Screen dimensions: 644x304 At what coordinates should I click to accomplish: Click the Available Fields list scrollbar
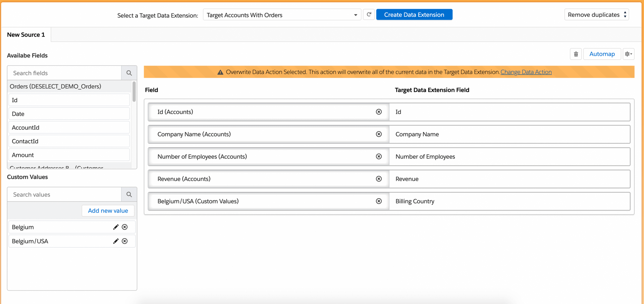134,92
